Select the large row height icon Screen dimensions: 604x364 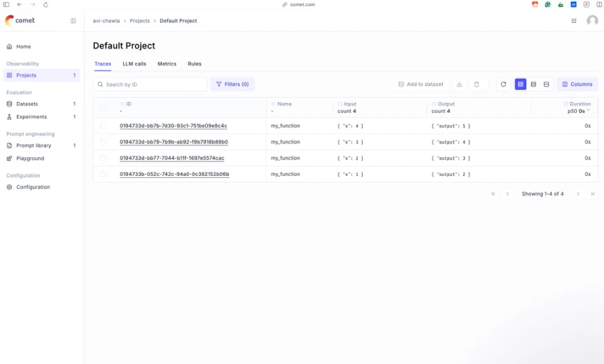[546, 85]
